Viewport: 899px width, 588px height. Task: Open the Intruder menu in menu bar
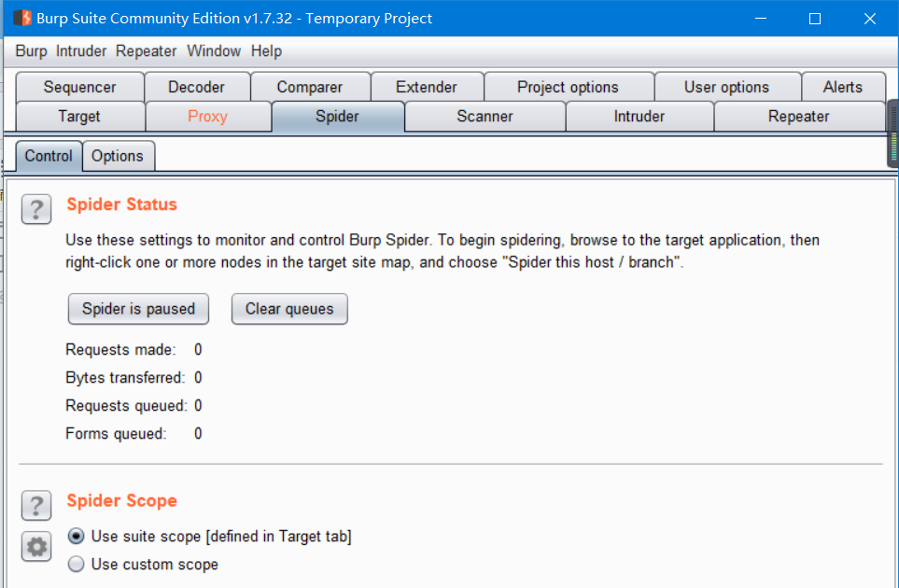pyautogui.click(x=81, y=51)
